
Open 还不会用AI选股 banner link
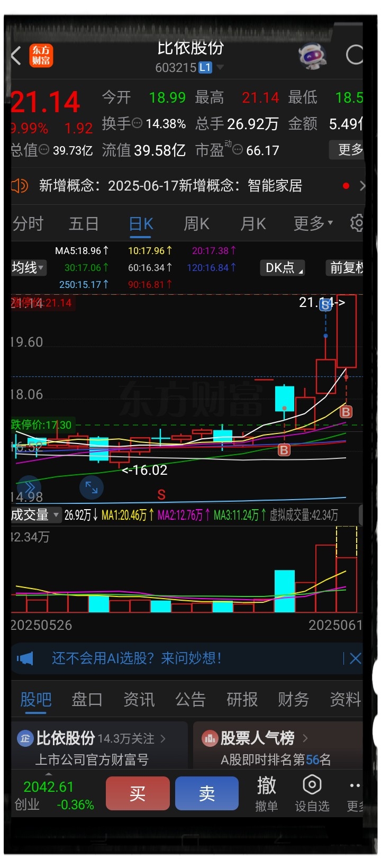click(x=137, y=658)
